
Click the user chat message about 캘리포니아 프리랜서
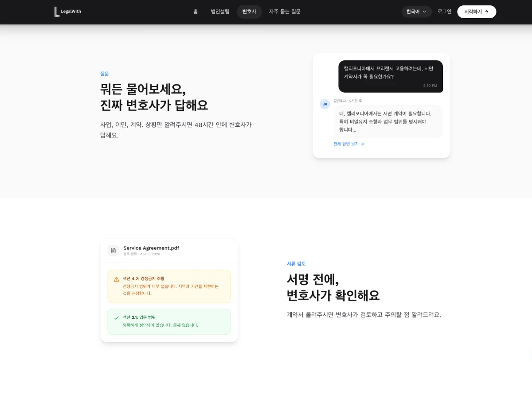pyautogui.click(x=391, y=76)
